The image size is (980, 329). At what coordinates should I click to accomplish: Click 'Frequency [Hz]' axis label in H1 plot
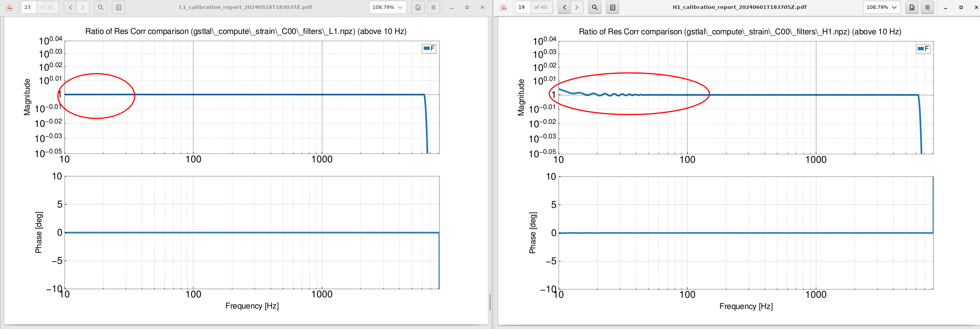pos(746,306)
